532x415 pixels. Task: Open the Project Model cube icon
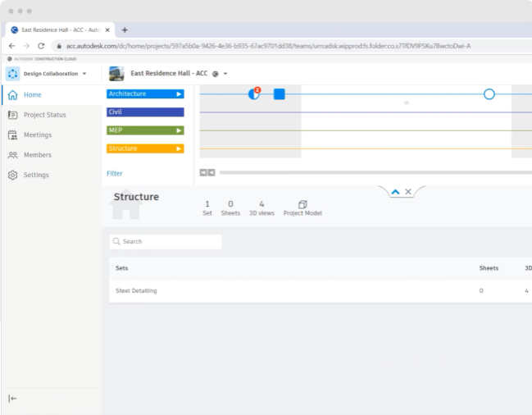(x=302, y=204)
